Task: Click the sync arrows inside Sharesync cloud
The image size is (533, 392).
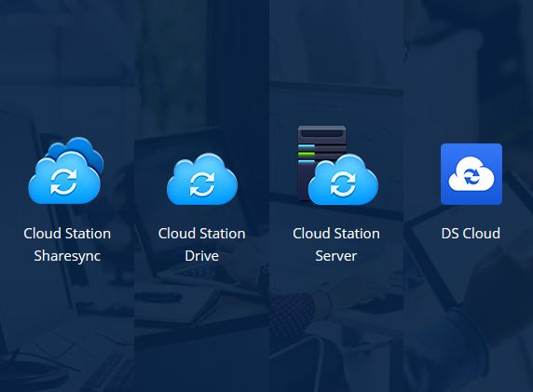Action: (x=64, y=182)
